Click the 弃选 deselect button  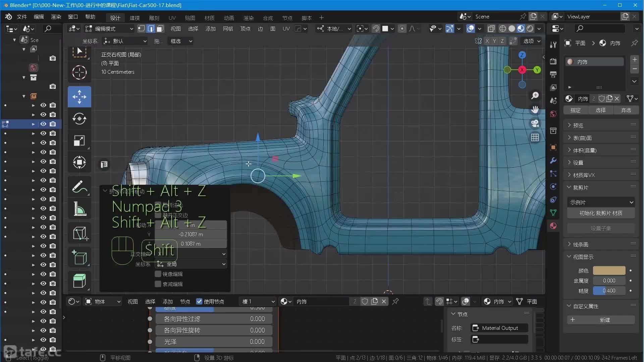click(x=626, y=110)
